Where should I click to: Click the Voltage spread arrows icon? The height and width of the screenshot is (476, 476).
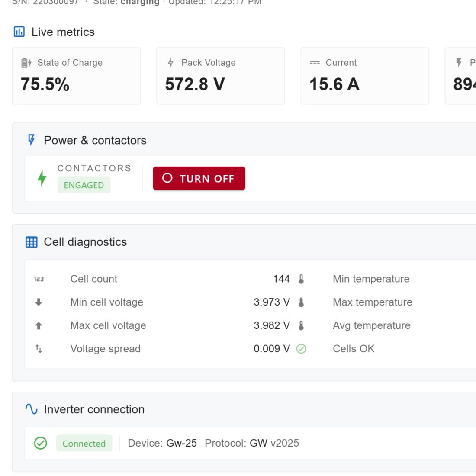39,348
